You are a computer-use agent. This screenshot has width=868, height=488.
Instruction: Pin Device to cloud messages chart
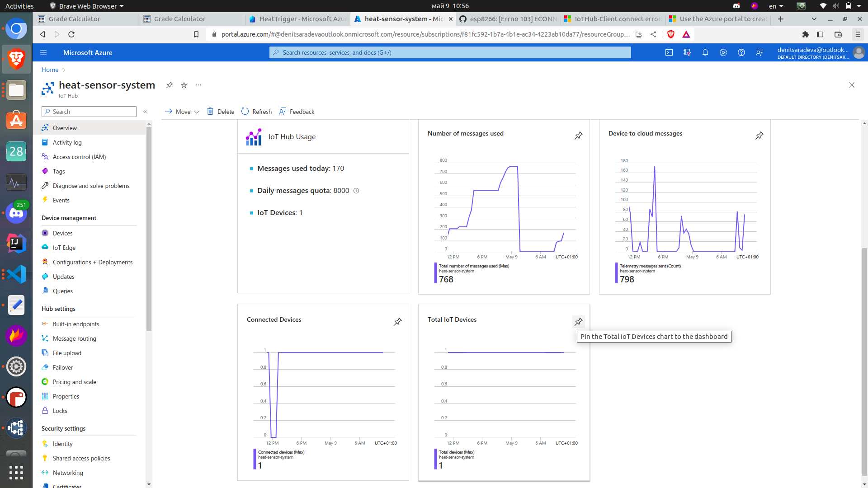(x=759, y=136)
